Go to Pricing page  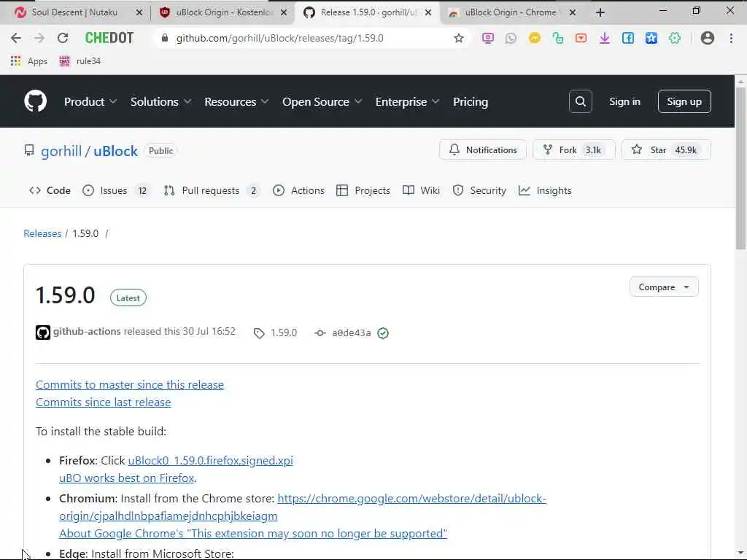tap(471, 101)
